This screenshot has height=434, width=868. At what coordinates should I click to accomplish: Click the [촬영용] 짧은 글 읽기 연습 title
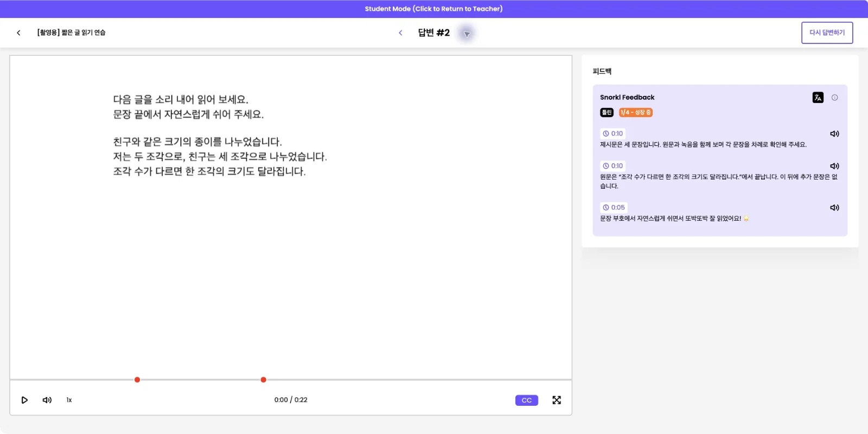[x=71, y=33]
